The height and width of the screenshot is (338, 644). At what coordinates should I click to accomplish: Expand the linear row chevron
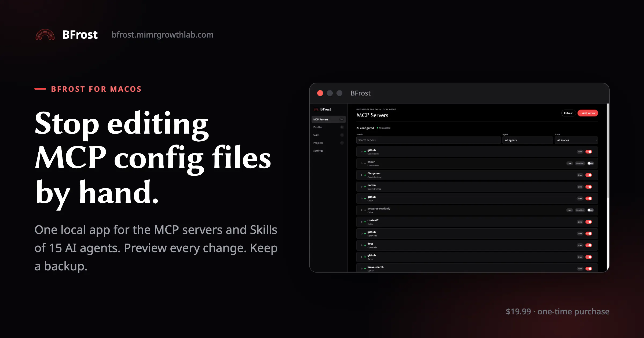(x=361, y=163)
